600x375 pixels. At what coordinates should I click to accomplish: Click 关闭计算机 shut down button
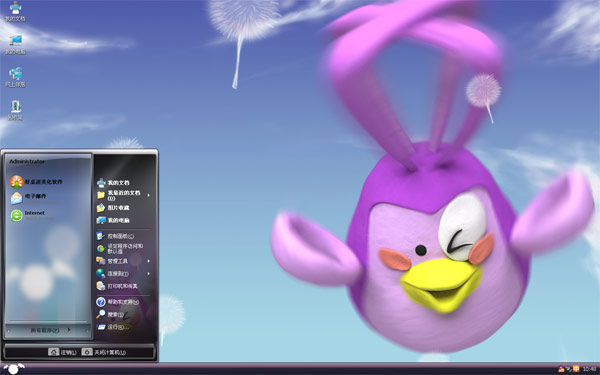click(104, 352)
